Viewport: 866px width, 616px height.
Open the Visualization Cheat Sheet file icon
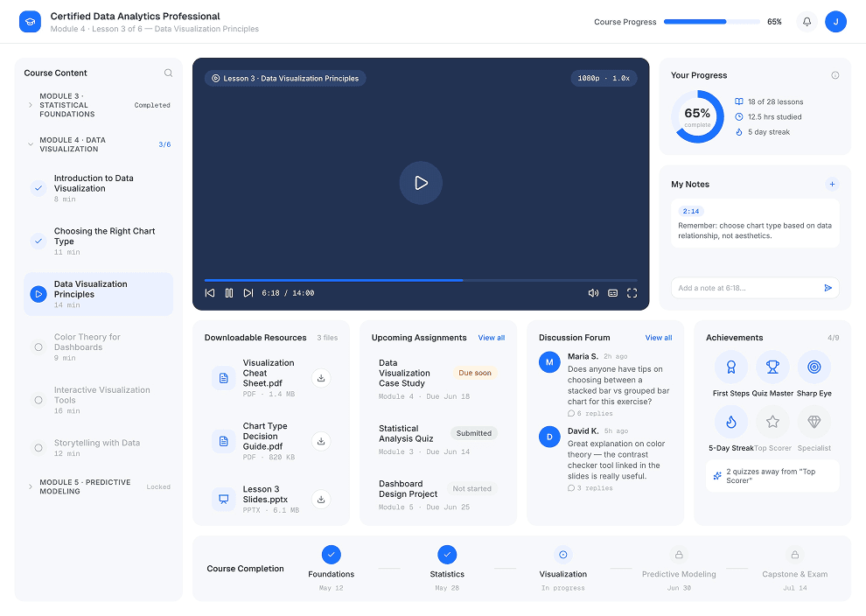click(224, 378)
